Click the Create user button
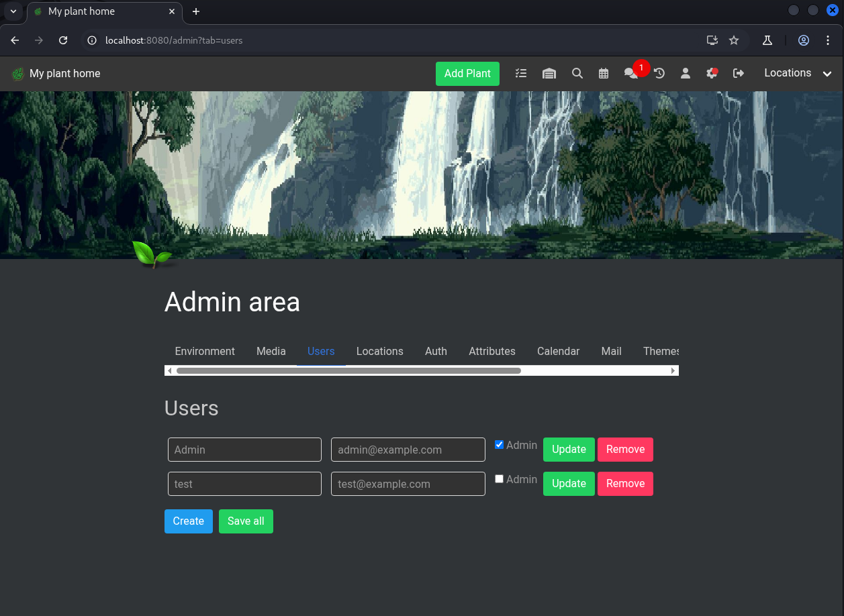Screen dimensions: 844x616 coord(189,521)
